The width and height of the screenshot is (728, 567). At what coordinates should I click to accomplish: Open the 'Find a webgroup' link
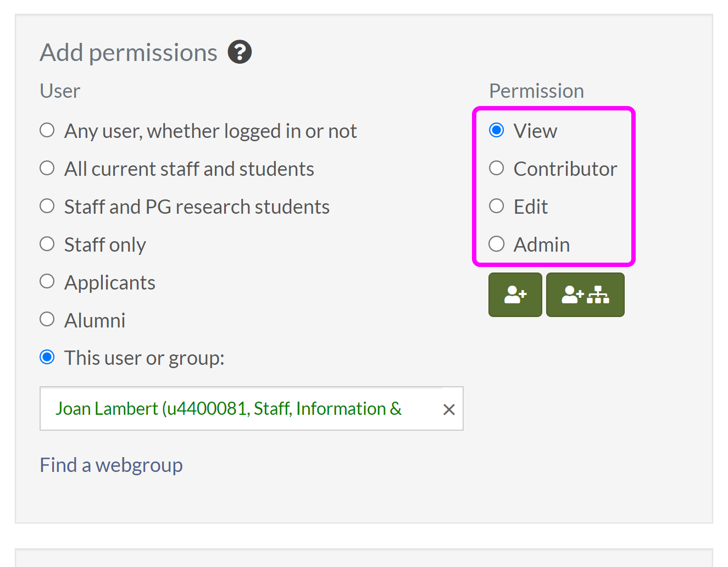111,465
